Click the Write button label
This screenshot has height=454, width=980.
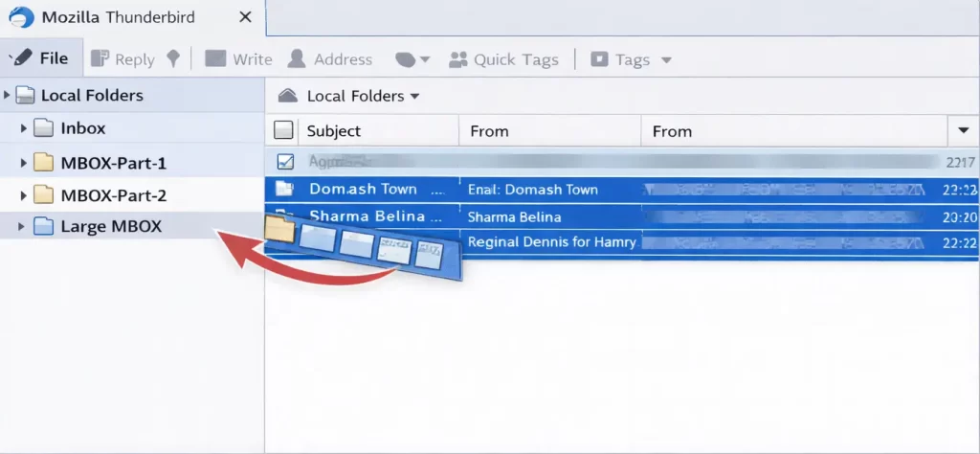point(253,59)
